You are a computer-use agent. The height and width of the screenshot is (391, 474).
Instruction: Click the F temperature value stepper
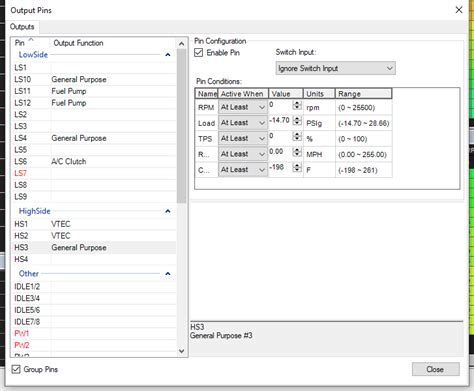[x=297, y=168]
